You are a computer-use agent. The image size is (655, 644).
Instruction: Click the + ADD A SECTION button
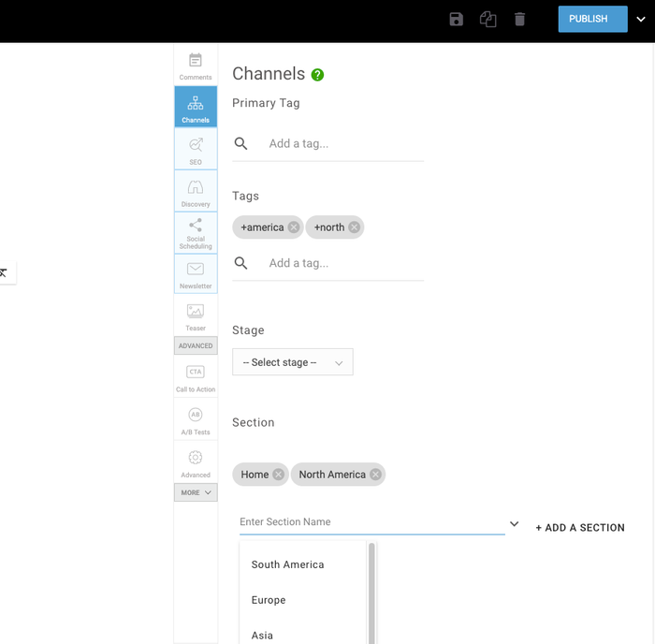click(x=580, y=528)
